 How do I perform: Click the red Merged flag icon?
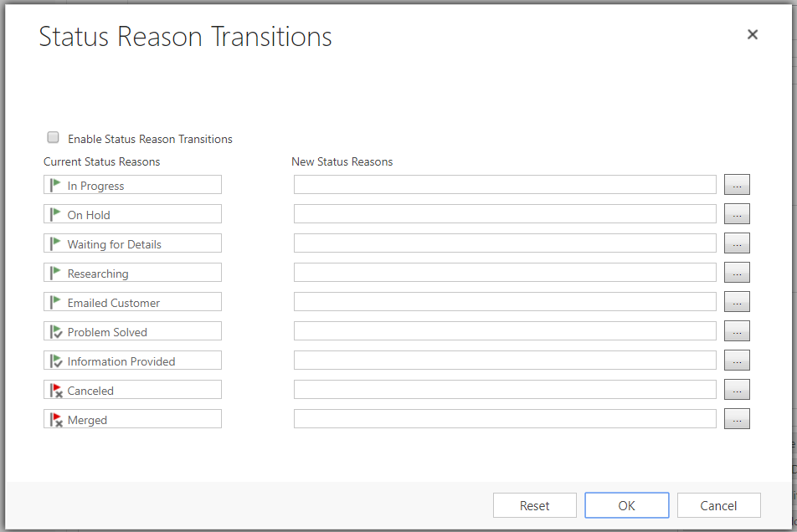(56, 419)
